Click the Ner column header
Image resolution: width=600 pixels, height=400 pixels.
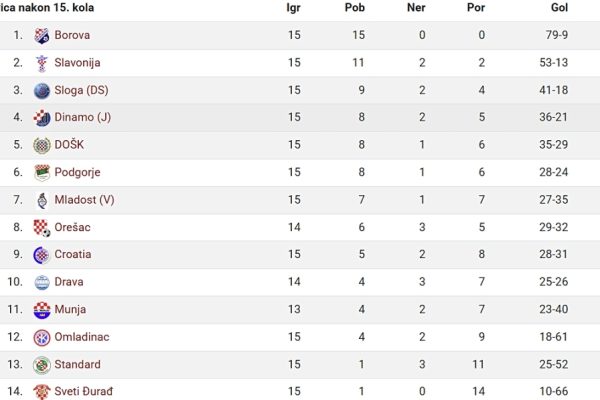coord(416,8)
